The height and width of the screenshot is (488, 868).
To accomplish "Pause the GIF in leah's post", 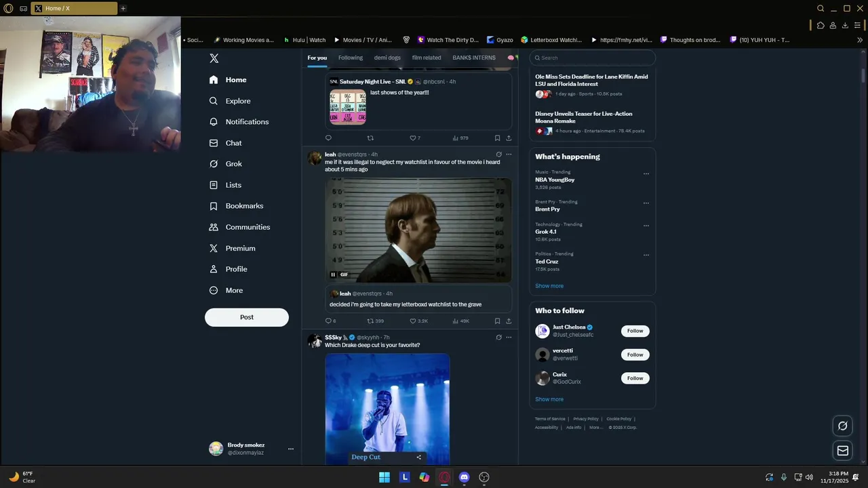I will point(333,274).
